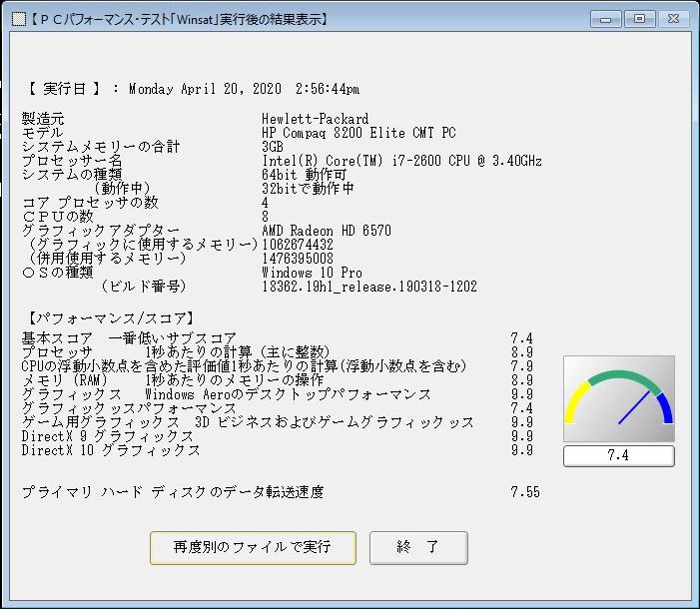Click the score gauge meter graphic
This screenshot has width=700, height=609.
(x=619, y=398)
